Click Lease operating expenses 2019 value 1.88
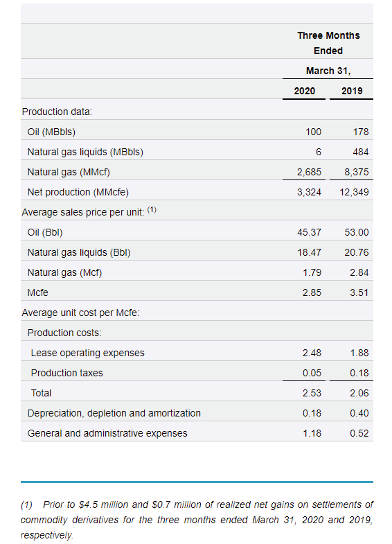The width and height of the screenshot is (392, 544). tap(359, 353)
